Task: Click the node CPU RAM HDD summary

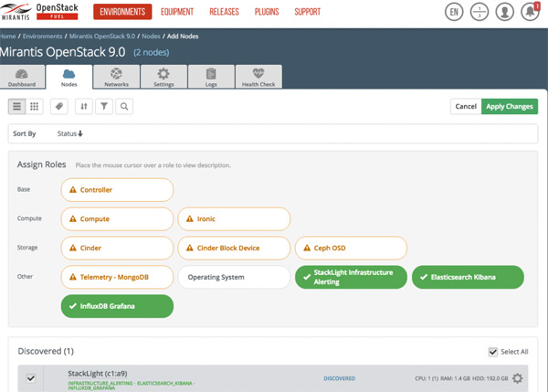Action: point(461,378)
